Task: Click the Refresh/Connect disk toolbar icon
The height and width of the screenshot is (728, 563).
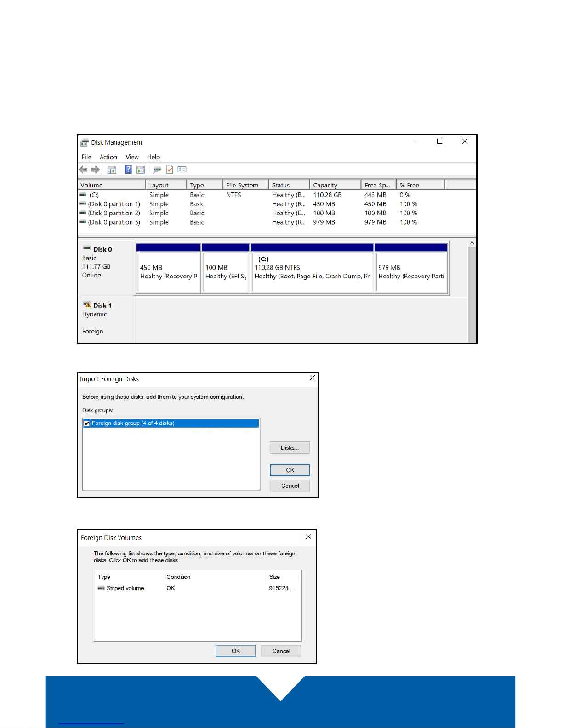Action: tap(157, 169)
